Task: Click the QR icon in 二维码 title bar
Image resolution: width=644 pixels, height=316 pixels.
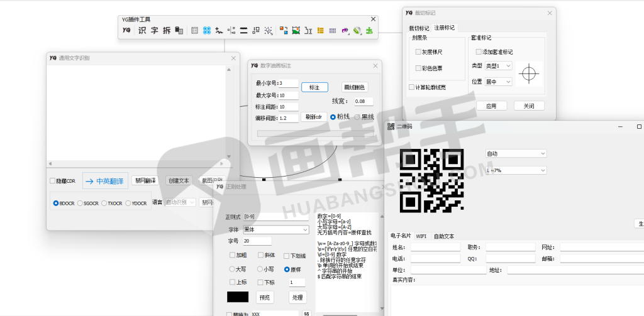Action: tap(391, 127)
